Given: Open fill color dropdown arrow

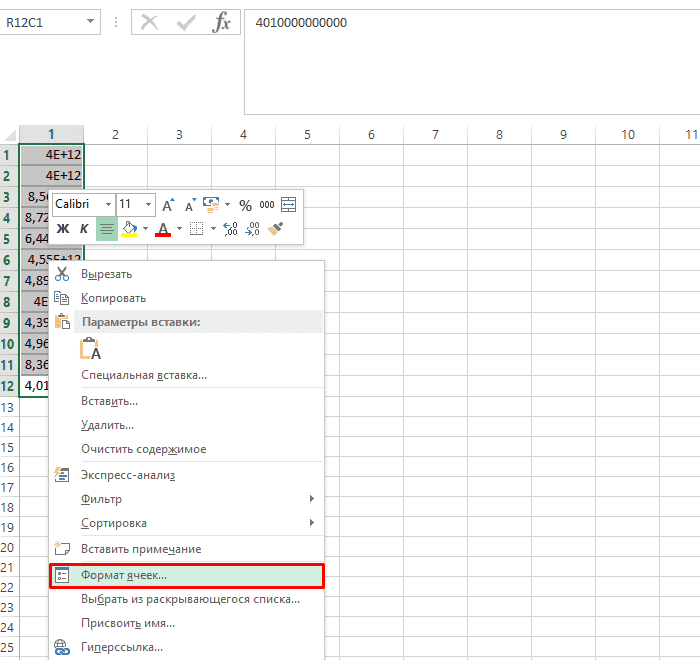Looking at the screenshot, I should [x=146, y=229].
